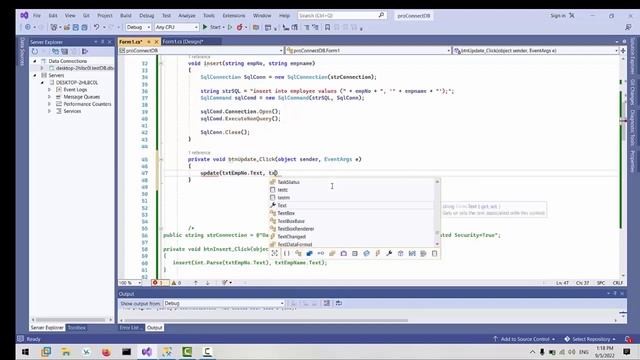Open the 100 % zoom level dropdown
Viewport: 640px width, 360px height.
coord(130,283)
